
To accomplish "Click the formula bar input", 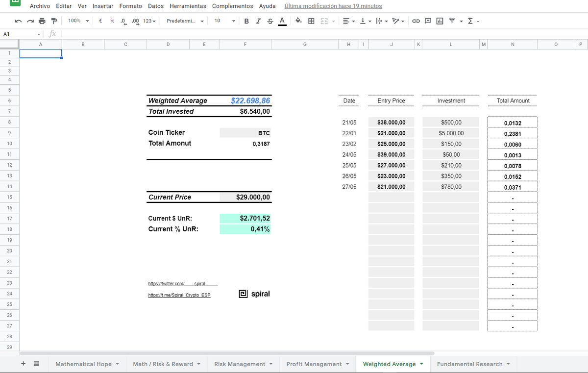I will tap(323, 34).
